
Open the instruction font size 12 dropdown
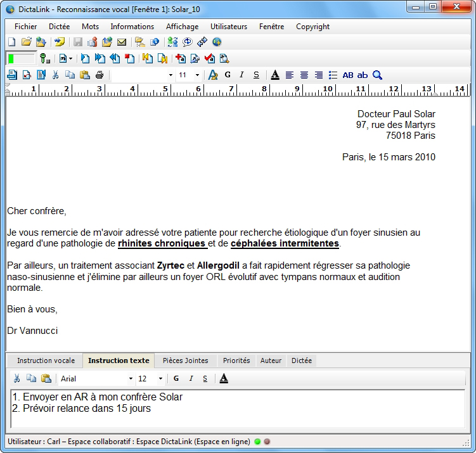pyautogui.click(x=160, y=379)
